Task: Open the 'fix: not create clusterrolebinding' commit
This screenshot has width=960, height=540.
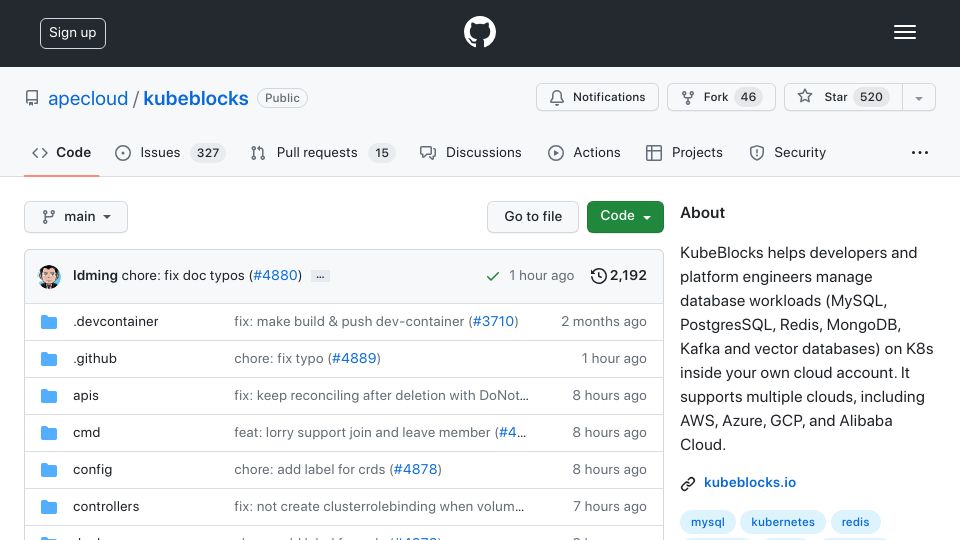Action: (379, 507)
